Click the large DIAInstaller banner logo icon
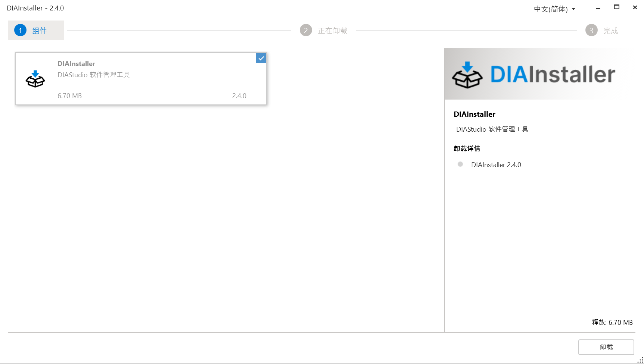Image resolution: width=644 pixels, height=364 pixels. coord(467,75)
